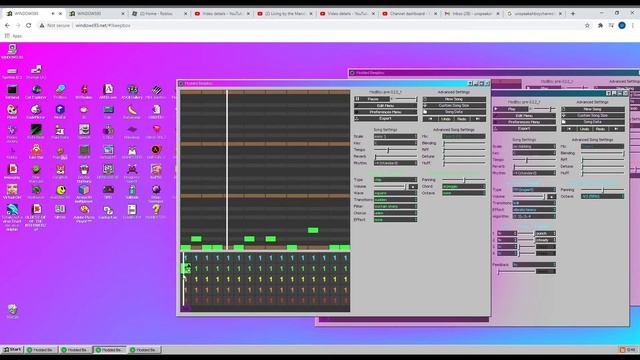
Task: Adjust the Volume slider in front window
Action: coord(390,187)
